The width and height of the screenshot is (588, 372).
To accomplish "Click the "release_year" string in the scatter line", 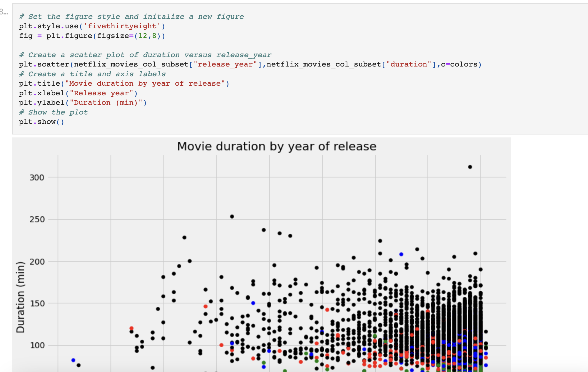I will (x=225, y=64).
